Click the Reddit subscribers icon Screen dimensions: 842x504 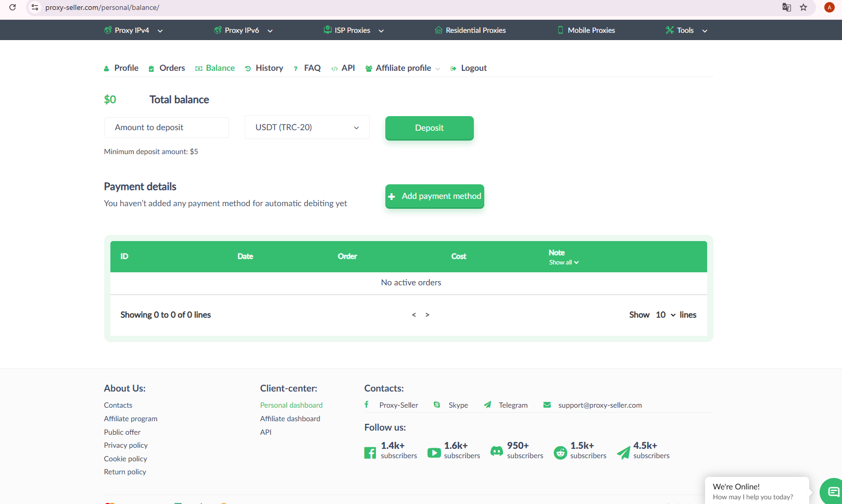pos(560,452)
